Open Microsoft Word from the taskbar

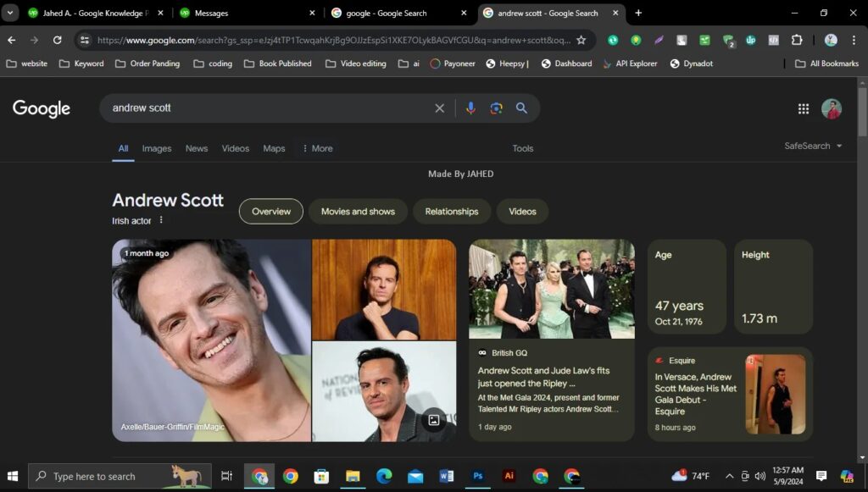446,476
